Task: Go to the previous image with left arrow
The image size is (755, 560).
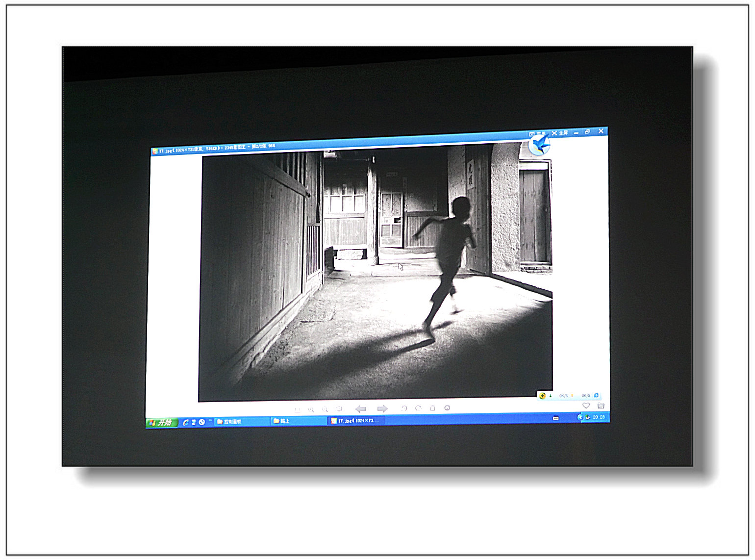Action: (x=361, y=409)
